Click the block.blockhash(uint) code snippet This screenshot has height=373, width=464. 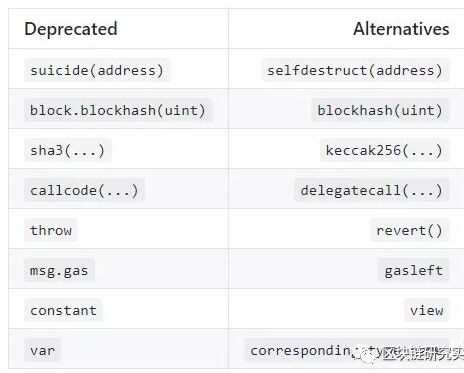tap(118, 110)
